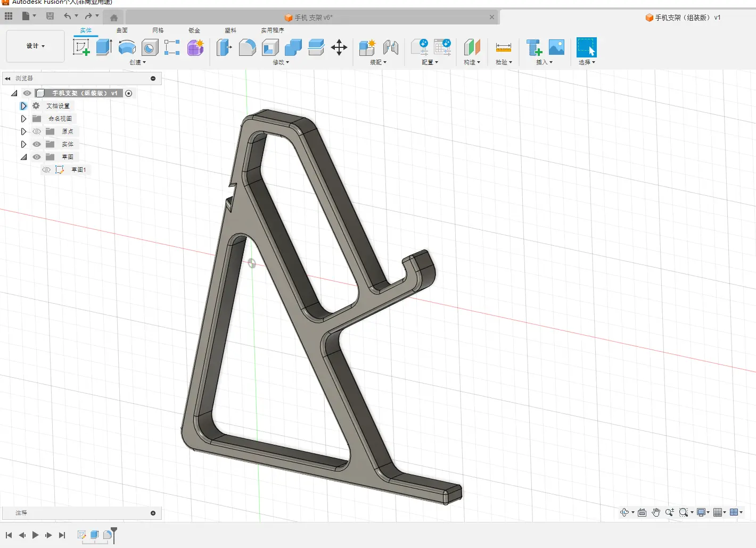Choose the Fillet tool in 修改 group

247,47
